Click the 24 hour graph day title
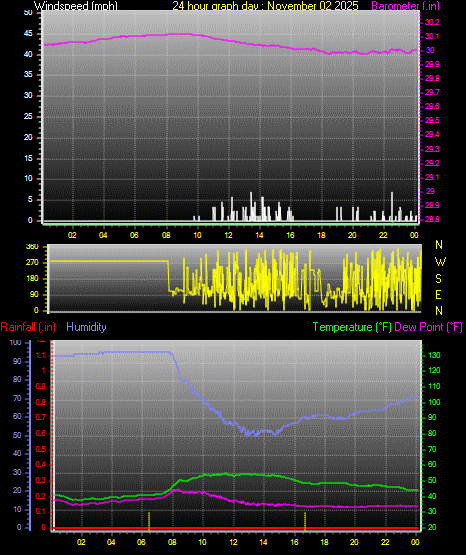 [x=265, y=6]
